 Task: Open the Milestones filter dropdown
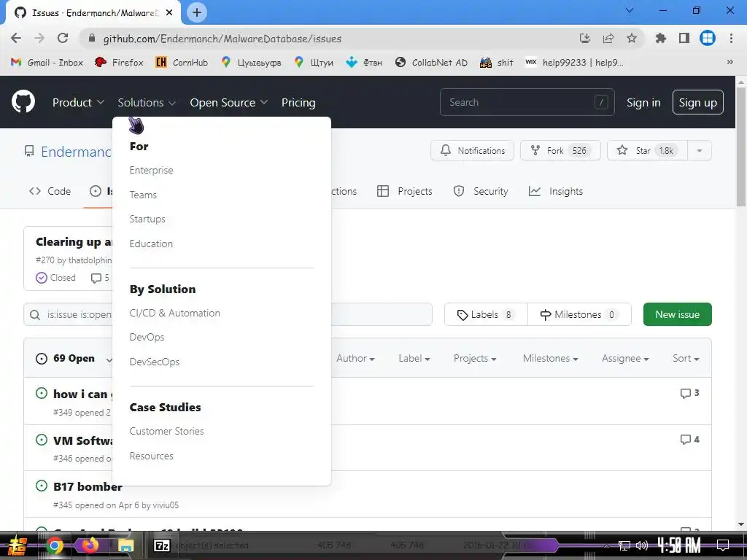click(550, 358)
